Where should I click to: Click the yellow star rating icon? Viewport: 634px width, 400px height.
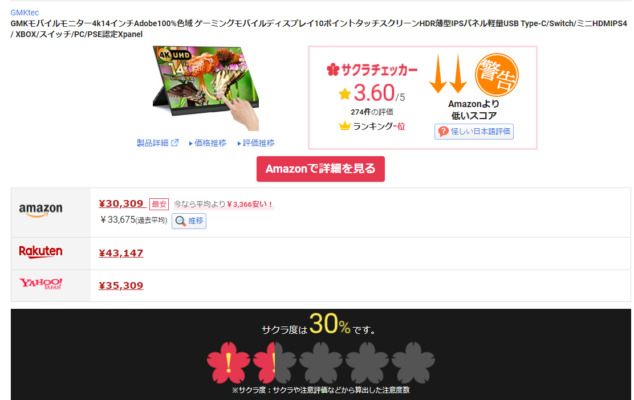[x=345, y=94]
